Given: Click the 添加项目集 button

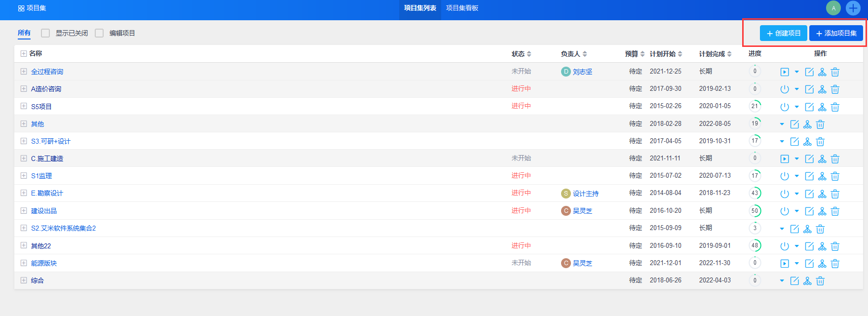Looking at the screenshot, I should pos(836,33).
